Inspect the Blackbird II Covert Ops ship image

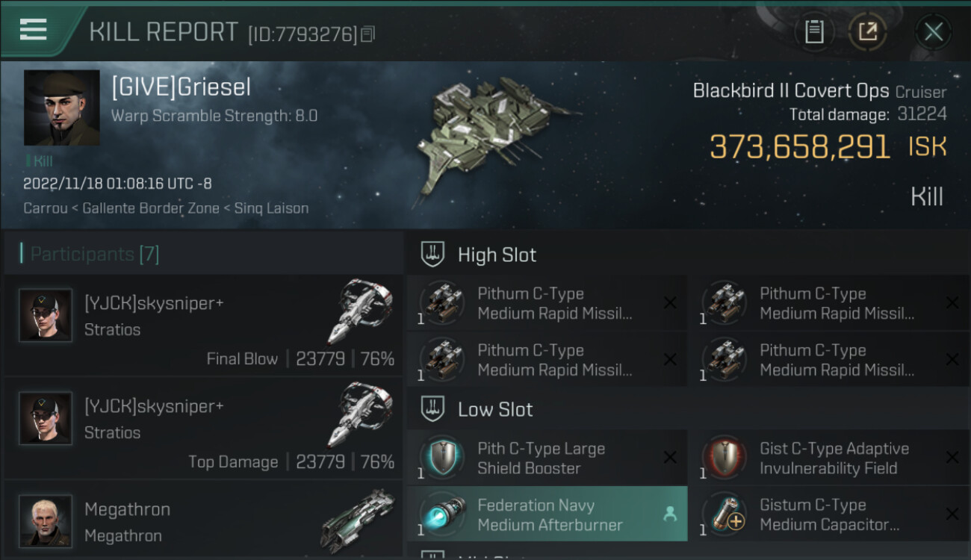click(493, 138)
